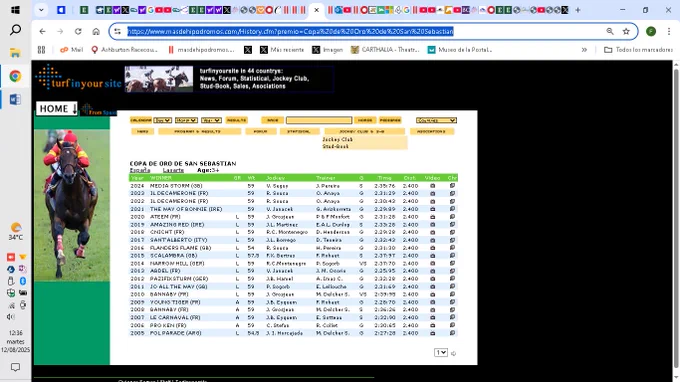Open video icon for 2014 Narrow Hill row
Image resolution: width=680 pixels, height=382 pixels.
pos(432,263)
